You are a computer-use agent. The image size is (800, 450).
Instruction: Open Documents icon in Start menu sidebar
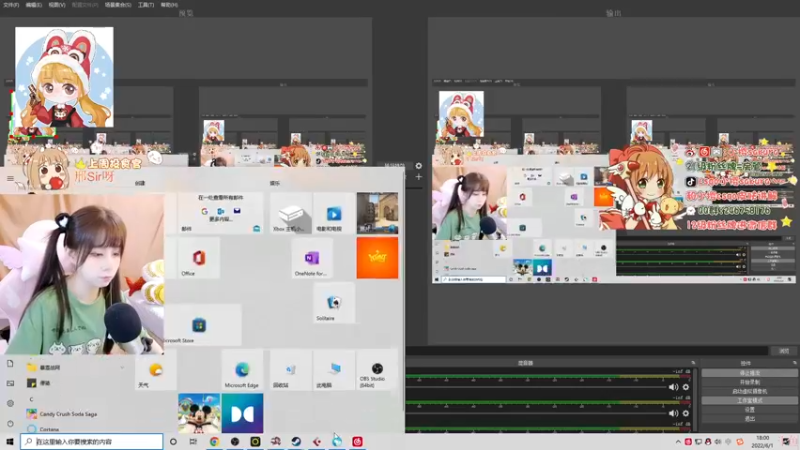tap(10, 363)
